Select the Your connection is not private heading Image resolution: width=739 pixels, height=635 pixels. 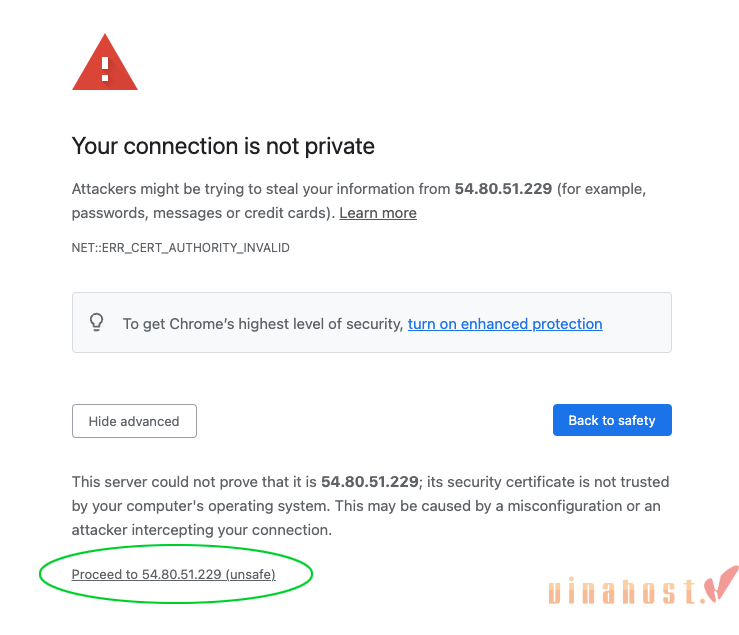(x=223, y=146)
